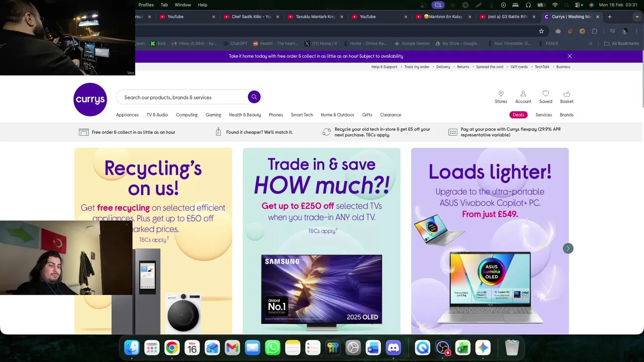This screenshot has height=362, width=644.
Task: Open the ASUS Vivobook promo card
Action: click(x=490, y=241)
